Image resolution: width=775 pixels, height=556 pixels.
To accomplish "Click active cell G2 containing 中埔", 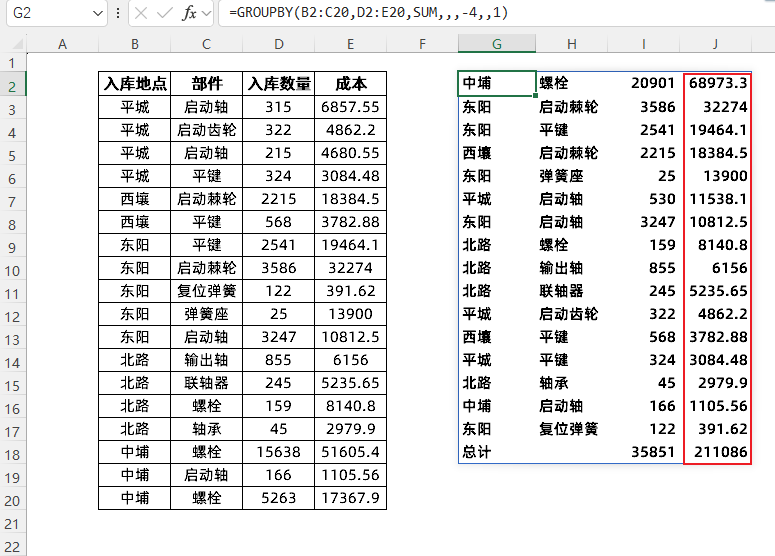I will point(497,83).
